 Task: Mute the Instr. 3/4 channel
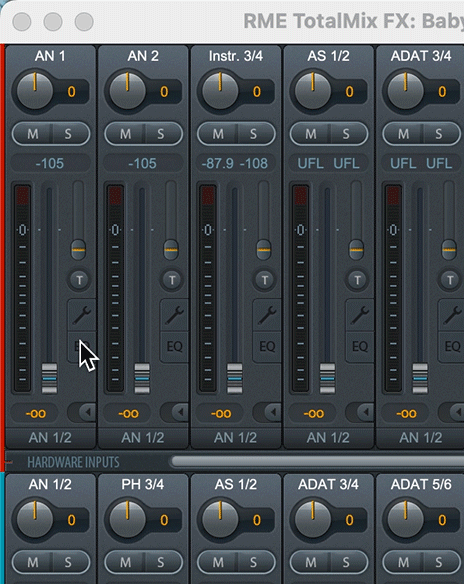(218, 134)
